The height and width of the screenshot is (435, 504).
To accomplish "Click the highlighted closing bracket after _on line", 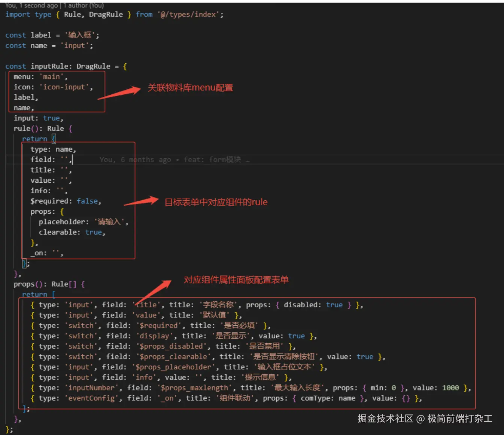I will (24, 264).
